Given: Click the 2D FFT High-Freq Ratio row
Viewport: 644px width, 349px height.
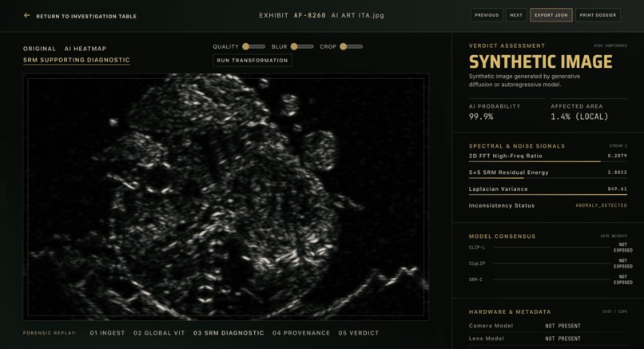Looking at the screenshot, I should pyautogui.click(x=548, y=157).
